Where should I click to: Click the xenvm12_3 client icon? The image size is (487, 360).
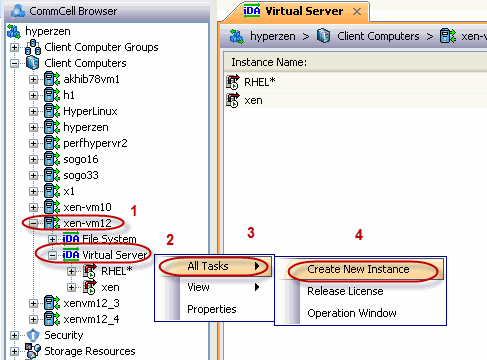(52, 303)
